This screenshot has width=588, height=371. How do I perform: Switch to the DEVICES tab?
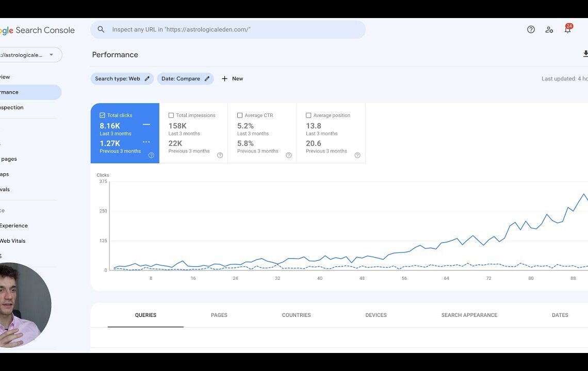[x=375, y=315]
